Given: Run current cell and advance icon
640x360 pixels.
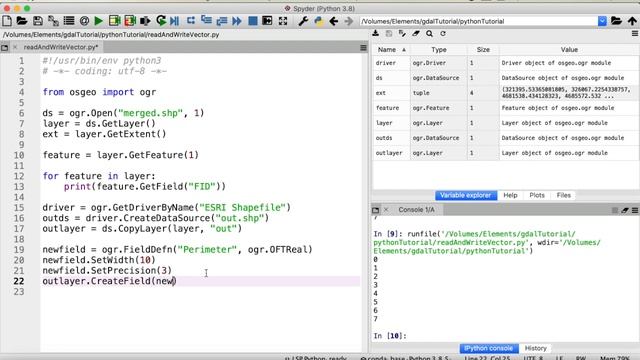Looking at the screenshot, I should (x=130, y=21).
